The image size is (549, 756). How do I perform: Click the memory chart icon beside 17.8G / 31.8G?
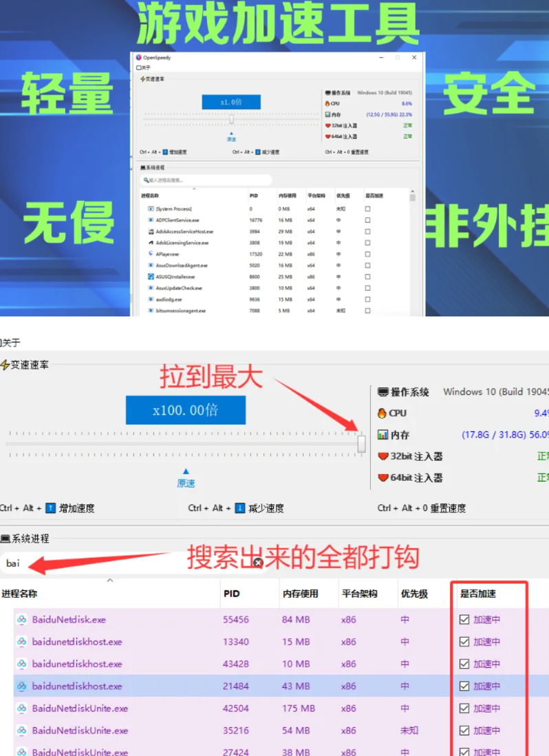click(x=383, y=435)
